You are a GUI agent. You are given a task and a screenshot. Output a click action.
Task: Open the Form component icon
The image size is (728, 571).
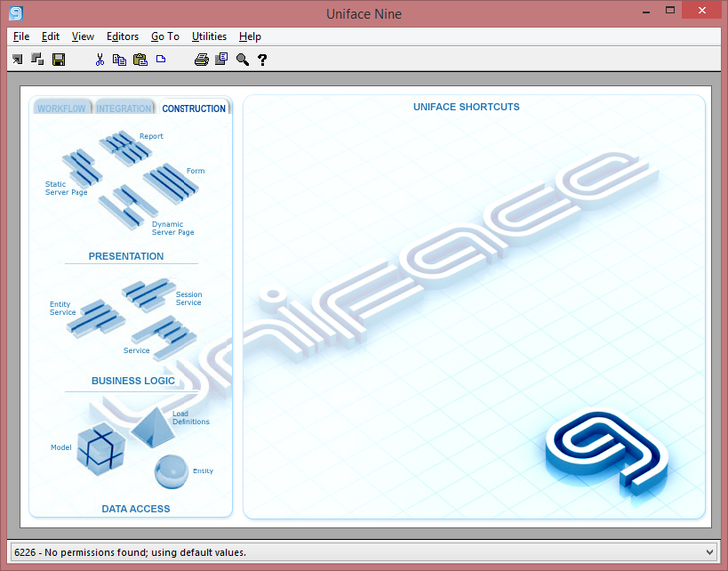coord(171,183)
